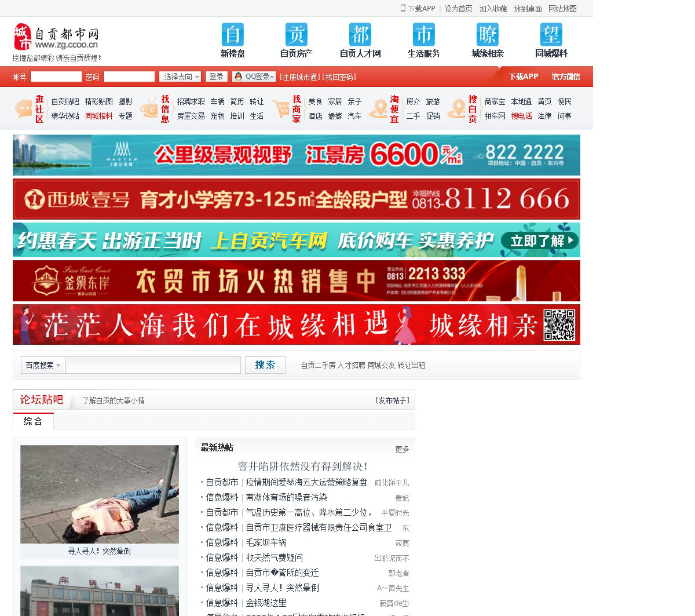Open the 城缘相亲 icon tile
Screen dimensions: 695x616
488,41
